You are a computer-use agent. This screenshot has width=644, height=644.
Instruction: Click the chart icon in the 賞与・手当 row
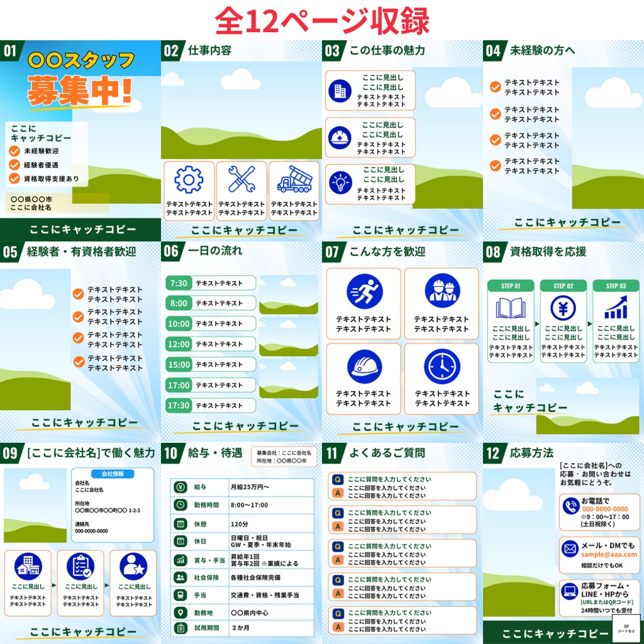[180, 560]
